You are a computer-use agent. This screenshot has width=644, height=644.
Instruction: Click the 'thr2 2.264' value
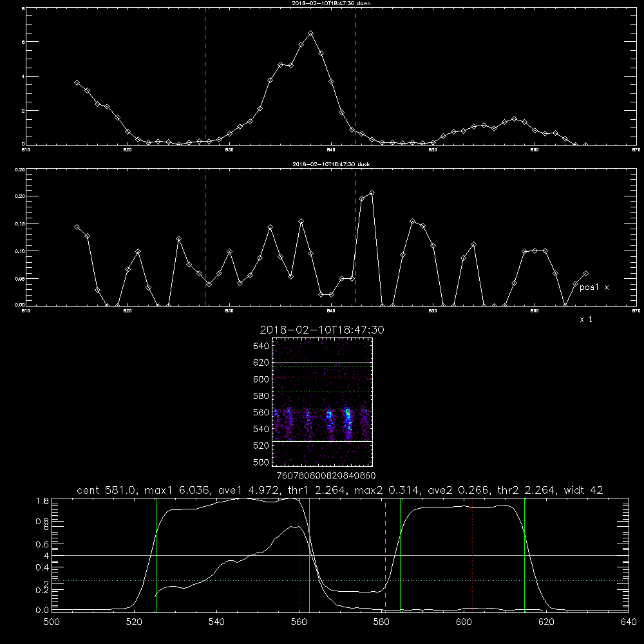point(527,490)
